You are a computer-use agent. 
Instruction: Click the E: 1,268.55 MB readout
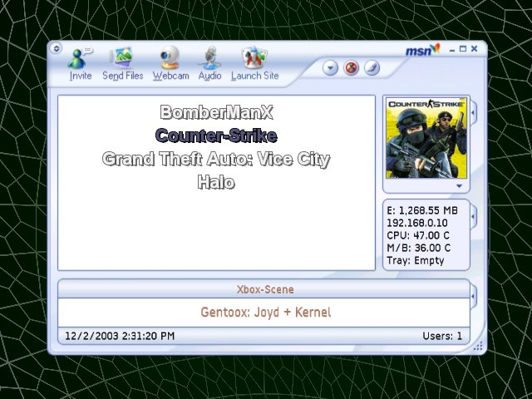tap(422, 210)
